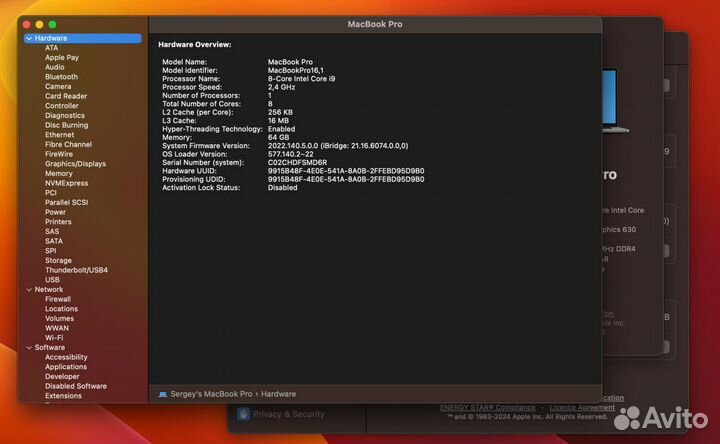Click the Activation Lock Status value Disabled
Image resolution: width=720 pixels, height=444 pixels.
click(x=282, y=187)
